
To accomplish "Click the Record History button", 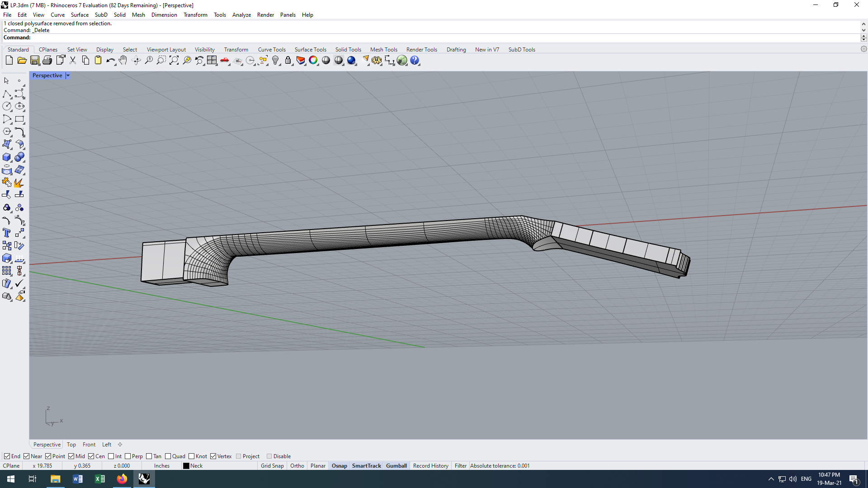I will (430, 466).
